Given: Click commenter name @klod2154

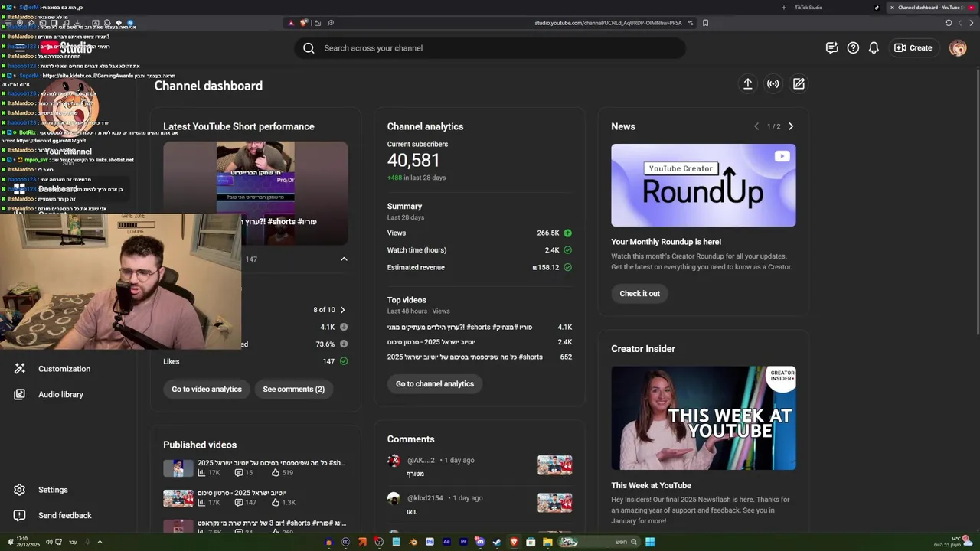Looking at the screenshot, I should point(425,498).
